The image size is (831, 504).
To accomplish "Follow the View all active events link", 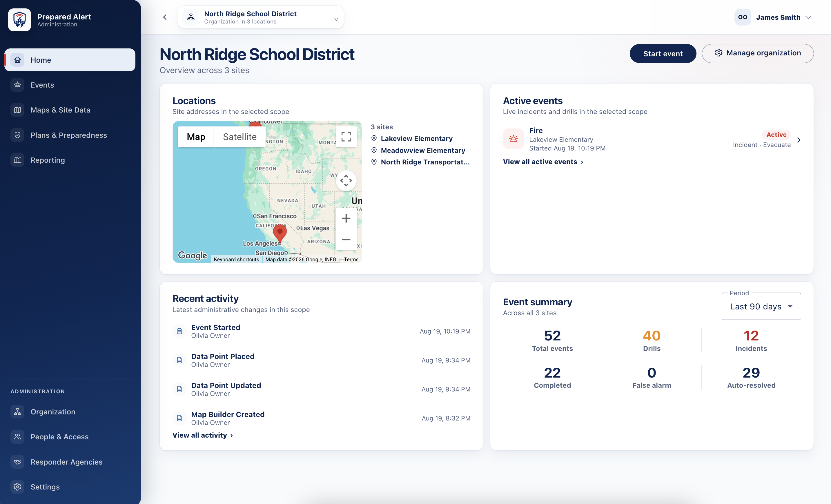I will coord(543,162).
